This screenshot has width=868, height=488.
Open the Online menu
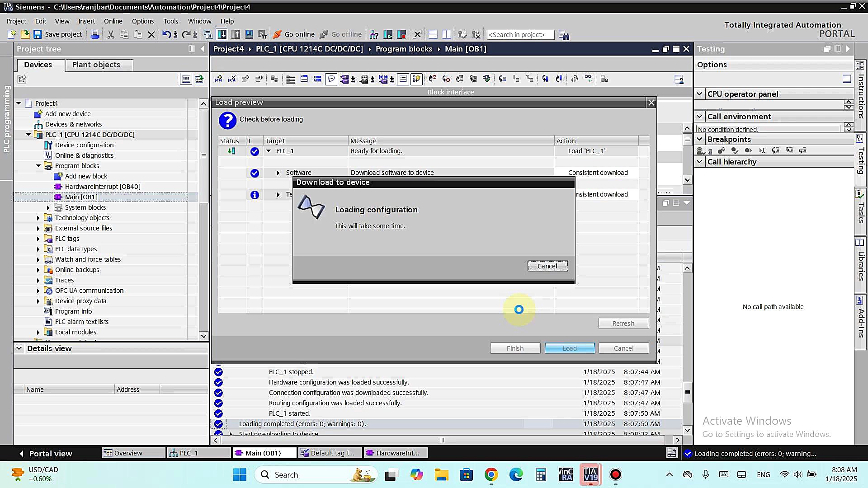coord(113,21)
